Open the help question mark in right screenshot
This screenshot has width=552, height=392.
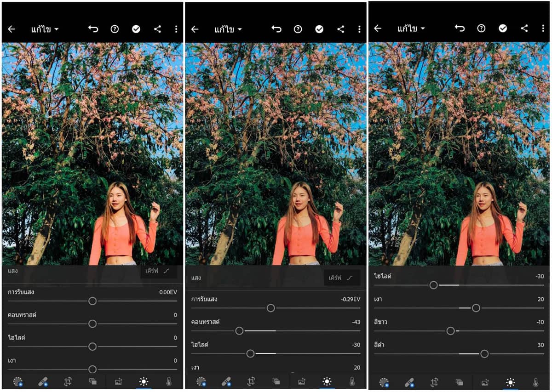point(481,28)
